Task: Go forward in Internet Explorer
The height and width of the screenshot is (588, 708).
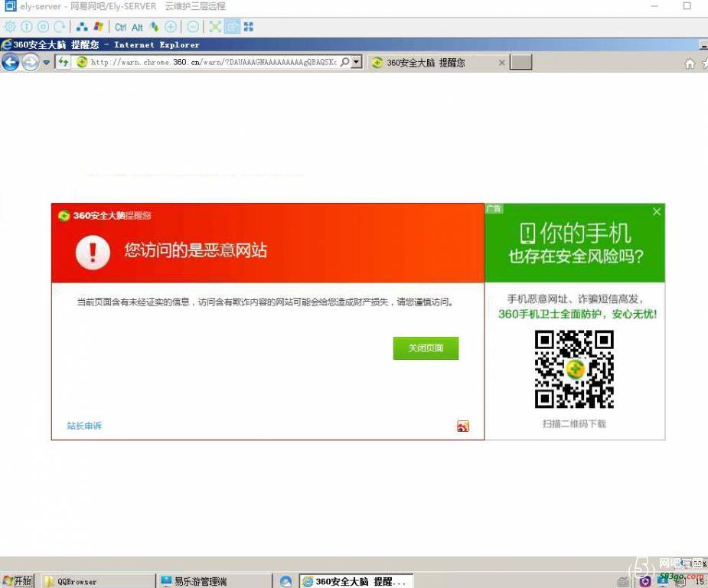Action: point(31,62)
